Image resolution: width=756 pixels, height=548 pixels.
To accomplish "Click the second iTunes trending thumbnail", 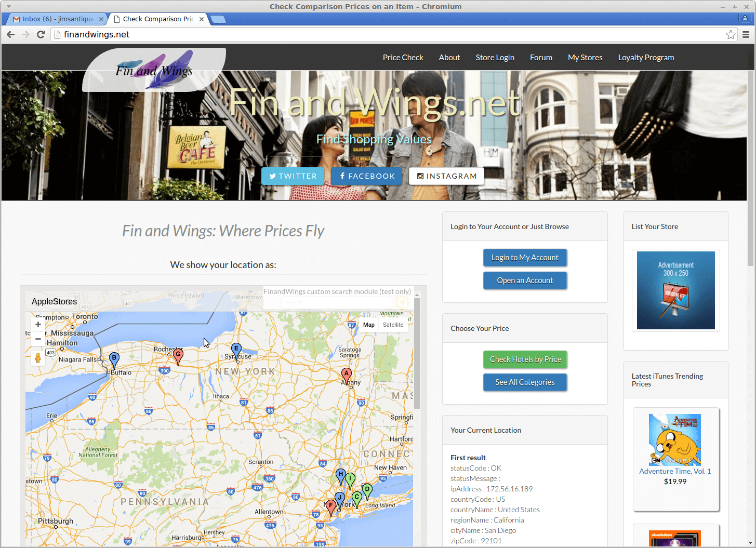I will pos(675,538).
